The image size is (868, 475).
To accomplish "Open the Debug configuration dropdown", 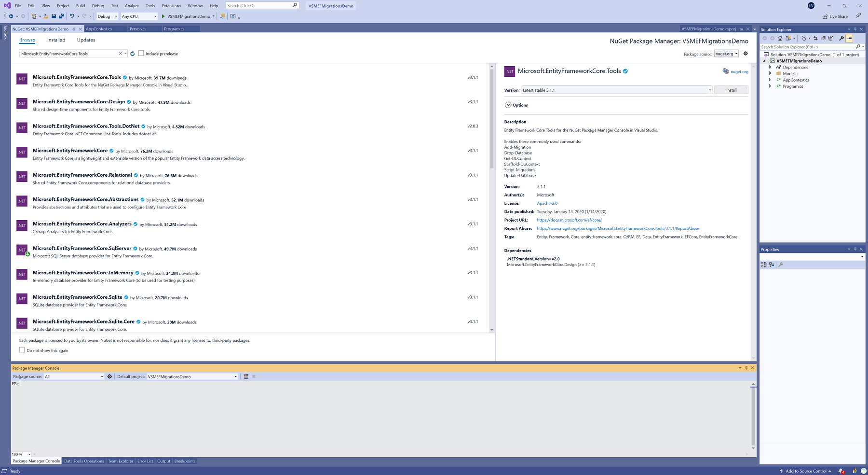I will [x=107, y=16].
